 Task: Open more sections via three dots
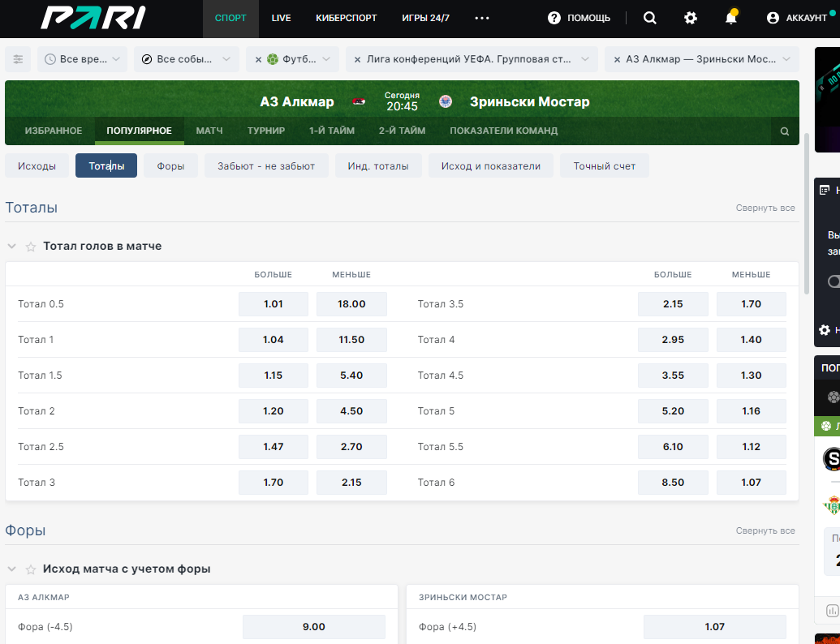[481, 18]
